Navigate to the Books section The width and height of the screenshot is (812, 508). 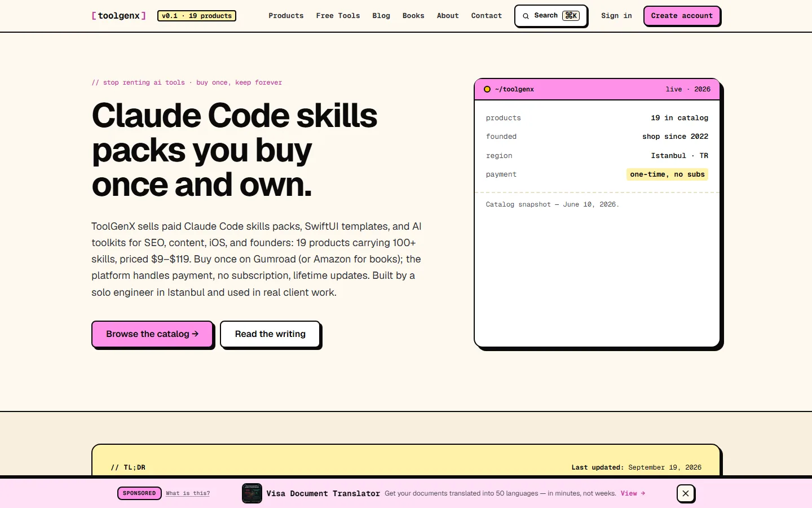click(x=413, y=16)
